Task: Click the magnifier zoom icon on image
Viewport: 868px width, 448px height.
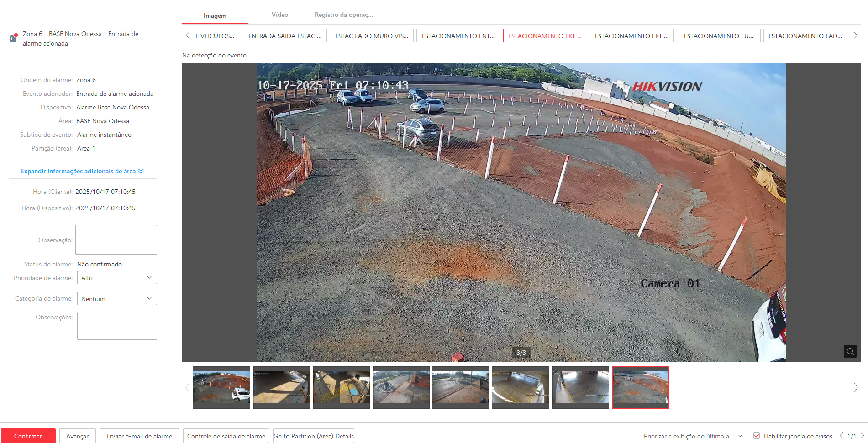Action: click(x=850, y=351)
